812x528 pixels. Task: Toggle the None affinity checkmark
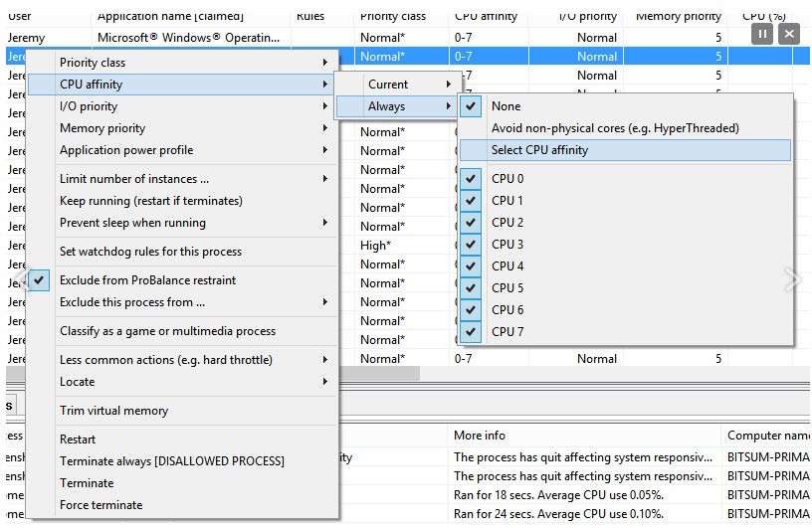tap(471, 106)
